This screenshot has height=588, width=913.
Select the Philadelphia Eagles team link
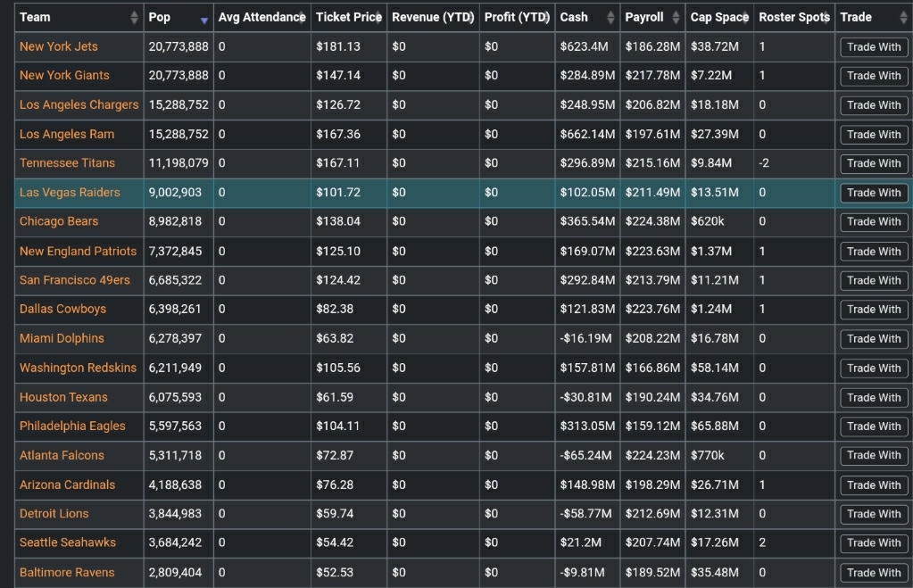[x=72, y=427]
